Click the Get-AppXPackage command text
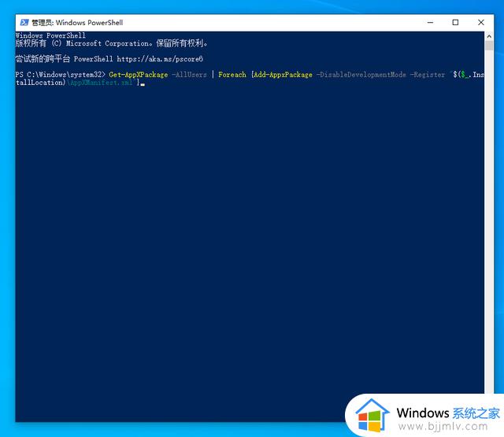Viewport: 504px width, 437px height. click(139, 75)
